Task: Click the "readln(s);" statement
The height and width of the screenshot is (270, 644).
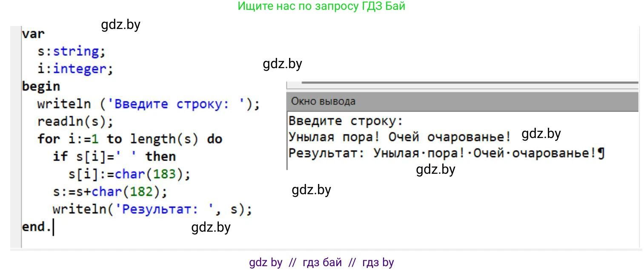Action: click(75, 121)
